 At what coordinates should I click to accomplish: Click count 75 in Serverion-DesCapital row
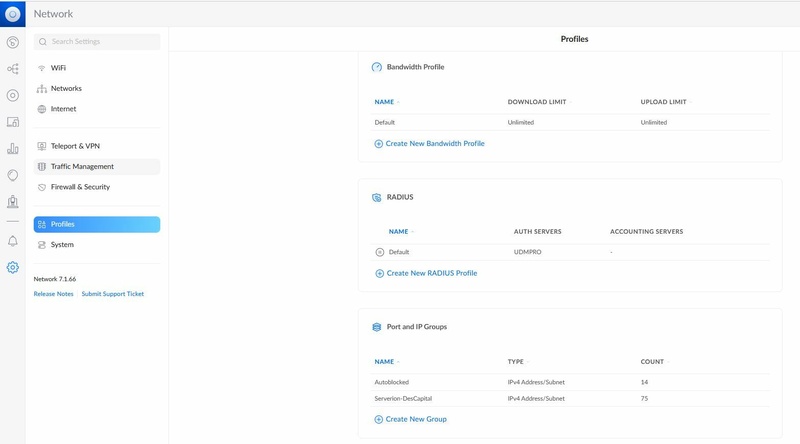tap(644, 399)
